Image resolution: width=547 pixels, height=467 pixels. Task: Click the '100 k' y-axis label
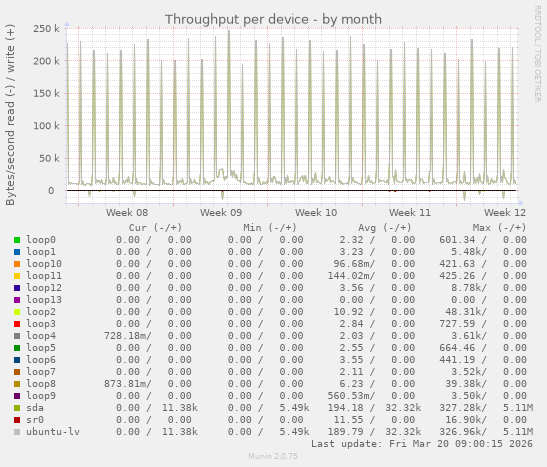point(46,126)
